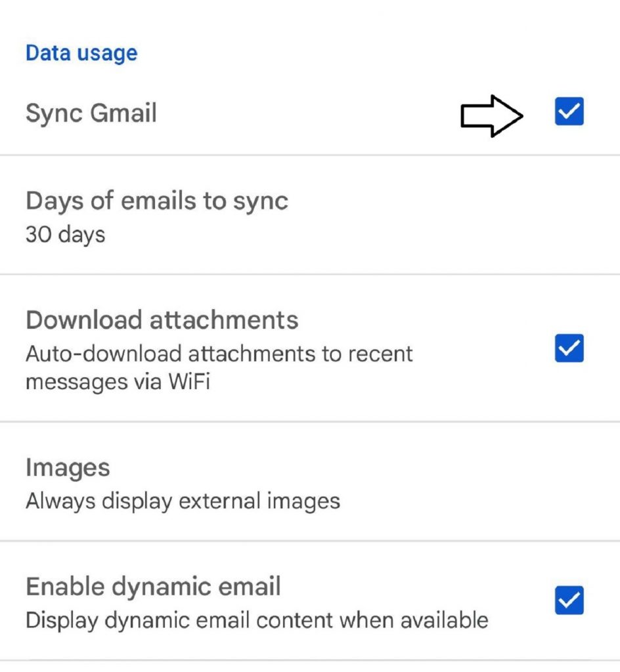Click the Display dynamic email content description
The height and width of the screenshot is (672, 620).
pos(257,619)
